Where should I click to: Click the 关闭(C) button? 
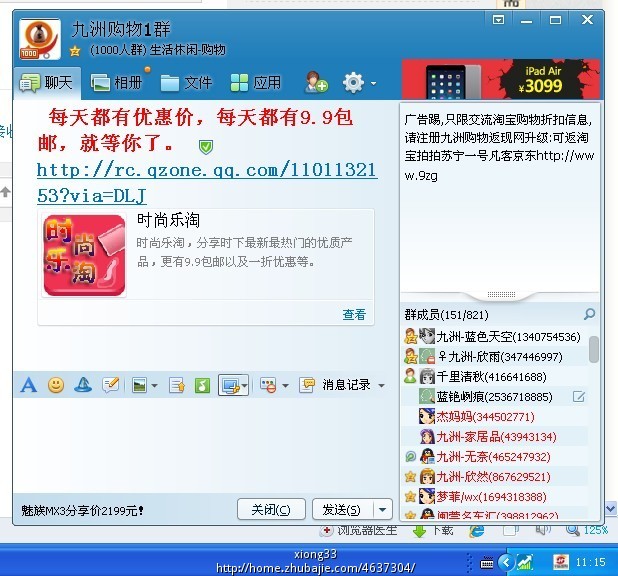pyautogui.click(x=271, y=509)
